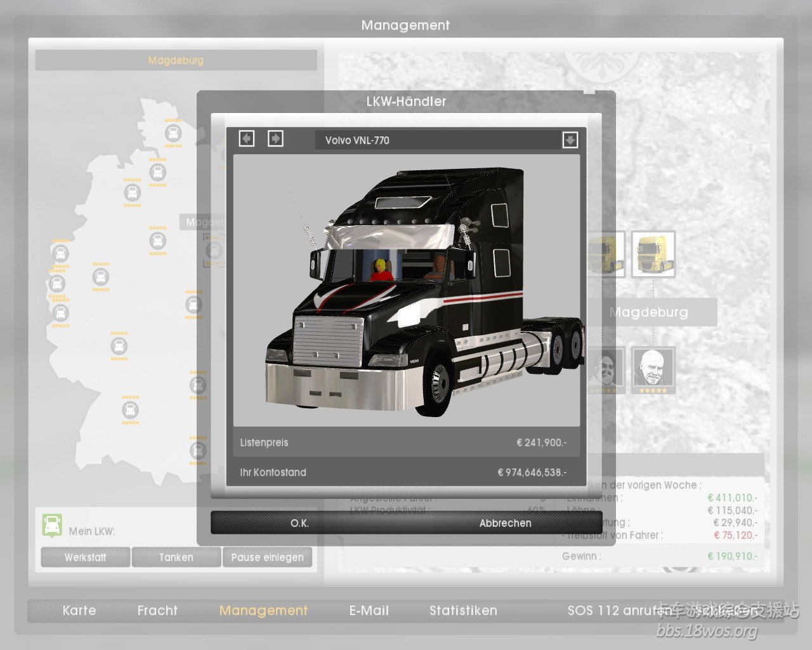Image resolution: width=812 pixels, height=650 pixels.
Task: Click the maintenance value € 29,940.-
Action: click(735, 522)
